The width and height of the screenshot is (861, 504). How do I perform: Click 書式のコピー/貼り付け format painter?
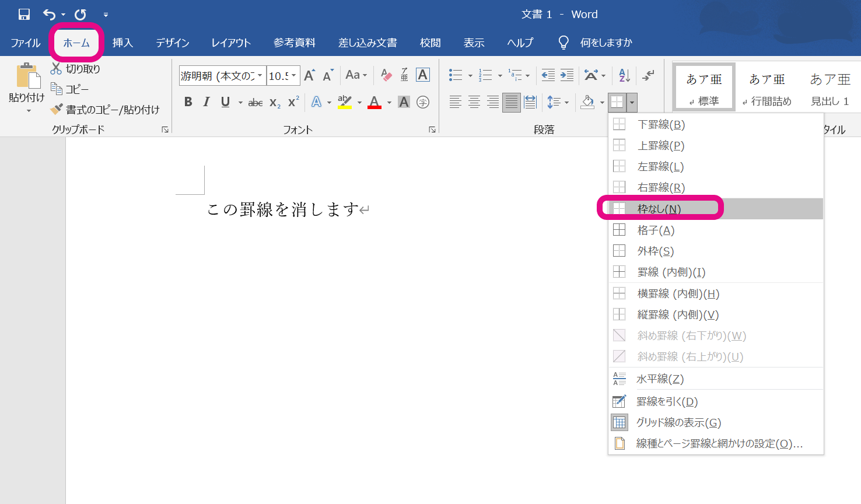105,110
